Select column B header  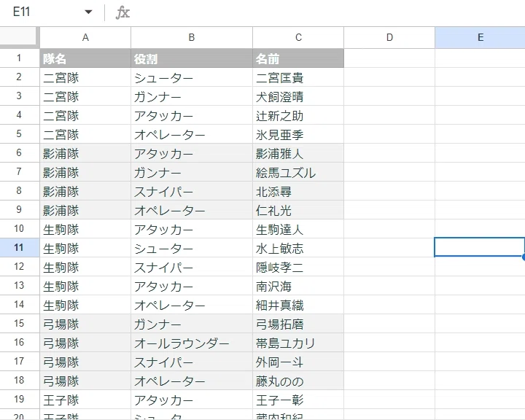click(x=192, y=37)
